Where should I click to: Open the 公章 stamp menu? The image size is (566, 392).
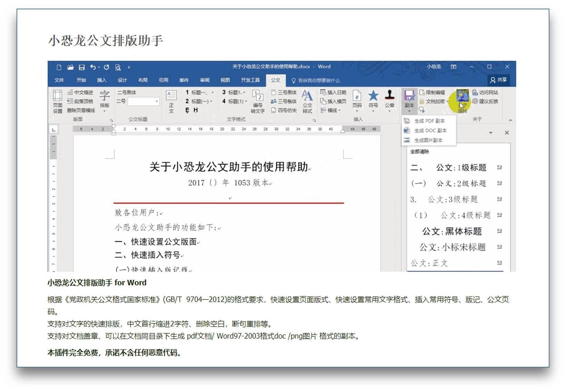coord(390,101)
